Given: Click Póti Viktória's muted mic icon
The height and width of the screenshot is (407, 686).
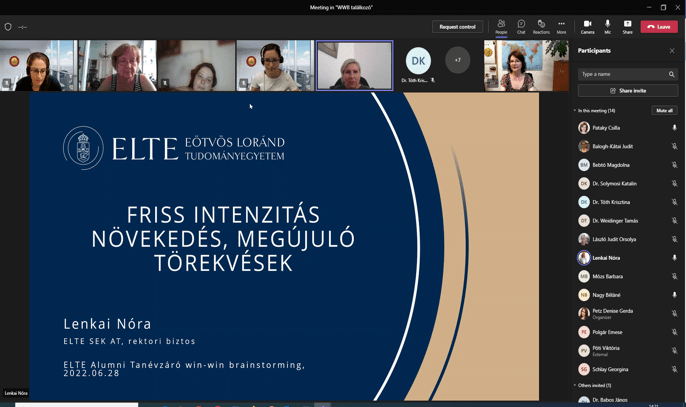Looking at the screenshot, I should pos(674,351).
